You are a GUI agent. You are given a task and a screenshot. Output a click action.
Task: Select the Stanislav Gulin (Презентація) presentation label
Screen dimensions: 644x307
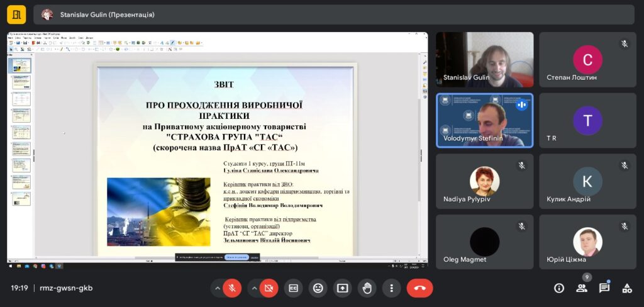click(107, 14)
